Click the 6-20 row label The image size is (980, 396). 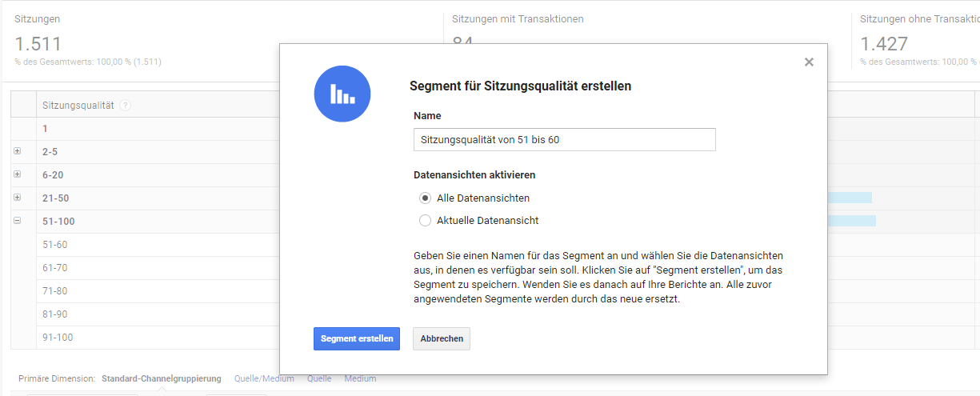point(53,174)
